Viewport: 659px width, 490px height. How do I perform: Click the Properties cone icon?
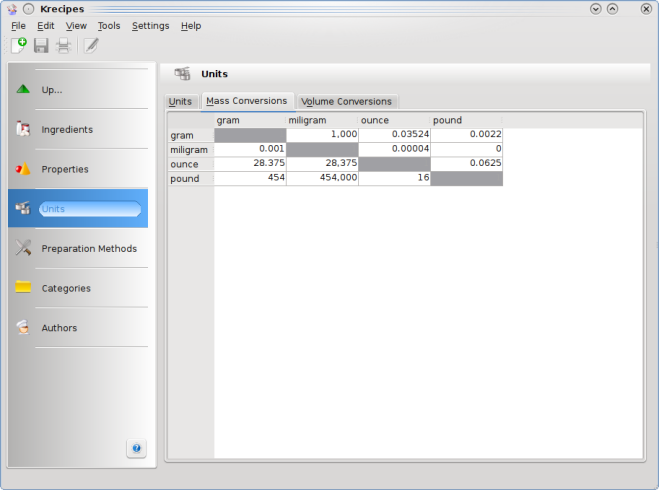coord(23,169)
